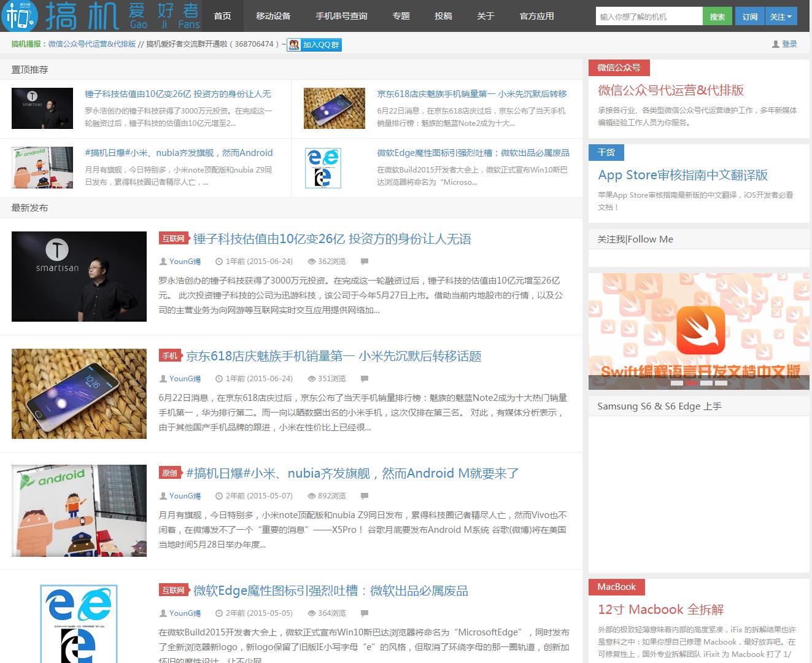Select the 专题 navigation item
The width and height of the screenshot is (812, 663).
[x=401, y=16]
